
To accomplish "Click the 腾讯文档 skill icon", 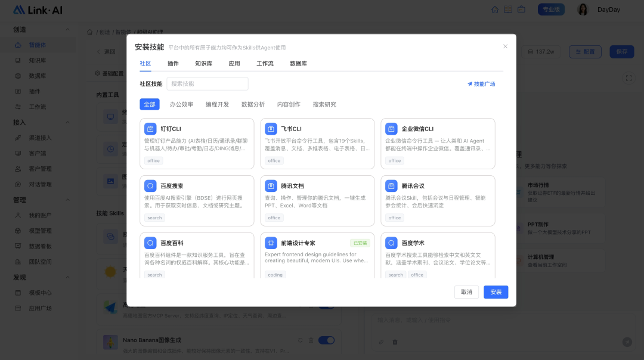I will click(271, 186).
